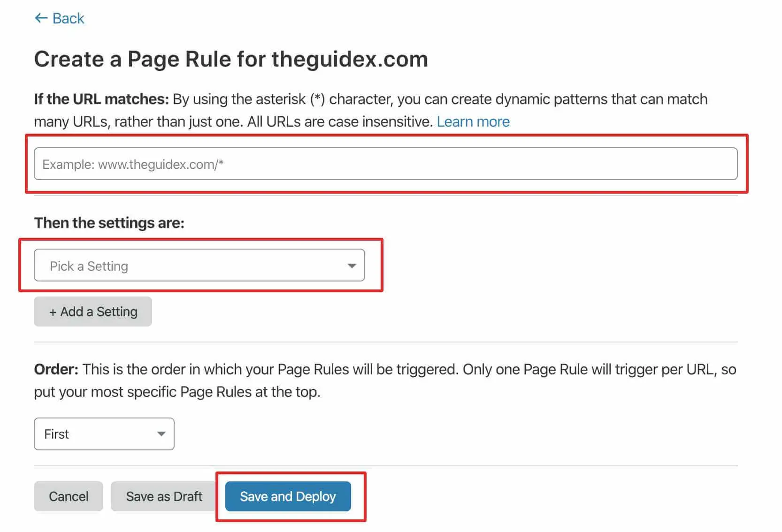Select an option from Pick a Setting
Image resolution: width=782 pixels, height=532 pixels.
(x=199, y=266)
